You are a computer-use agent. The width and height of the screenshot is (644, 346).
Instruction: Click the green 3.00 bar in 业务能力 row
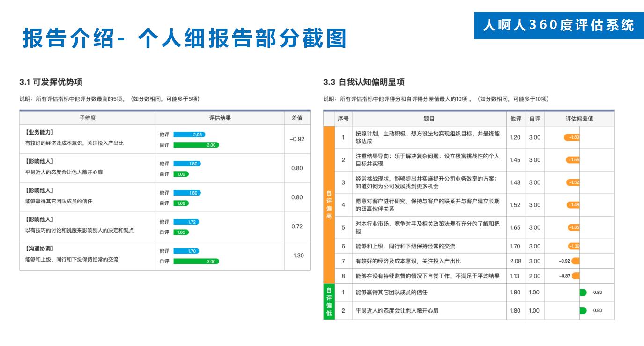196,145
